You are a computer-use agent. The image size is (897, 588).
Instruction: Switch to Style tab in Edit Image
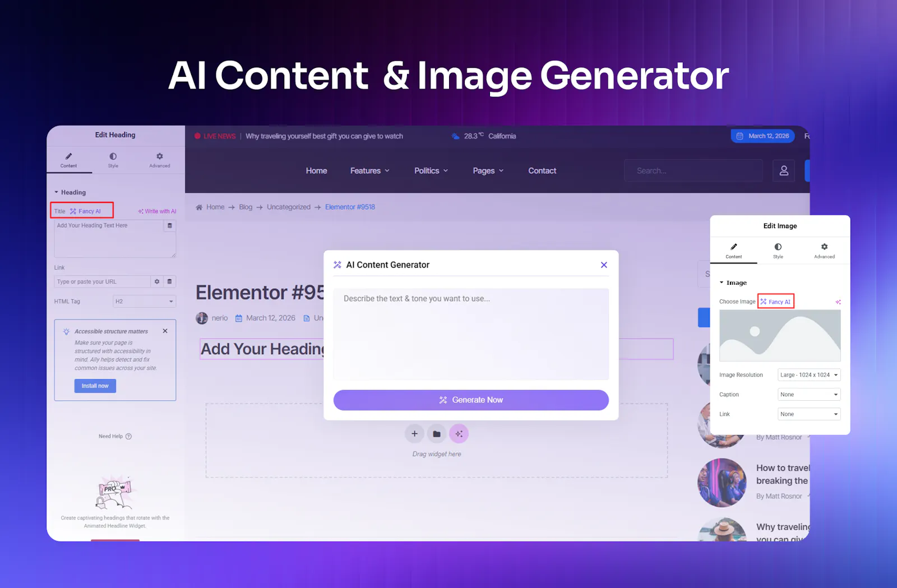point(778,251)
